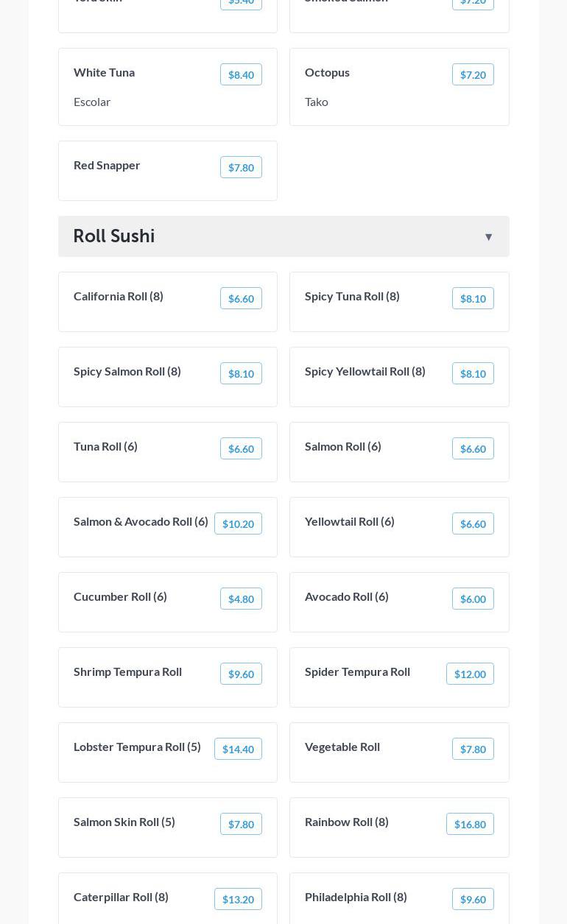The height and width of the screenshot is (924, 567).
Task: Select Spicy Salmon Roll $8.10 price button
Action: pos(241,373)
